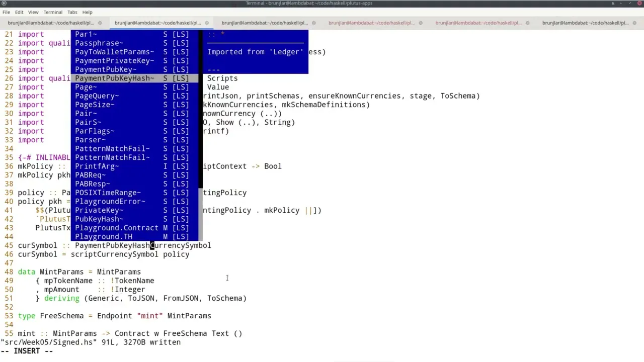The height and width of the screenshot is (362, 644).
Task: Switch to the third terminal tab
Action: [264, 23]
